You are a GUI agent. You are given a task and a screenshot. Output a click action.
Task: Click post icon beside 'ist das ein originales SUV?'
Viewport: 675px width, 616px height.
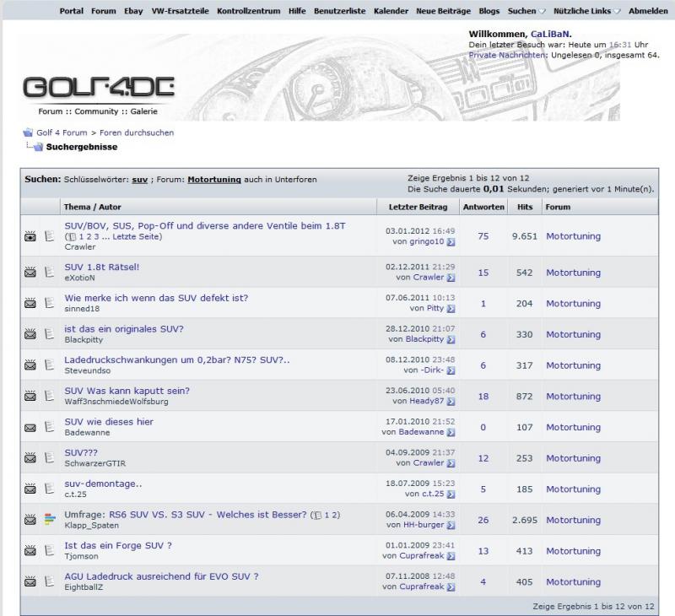(x=50, y=334)
